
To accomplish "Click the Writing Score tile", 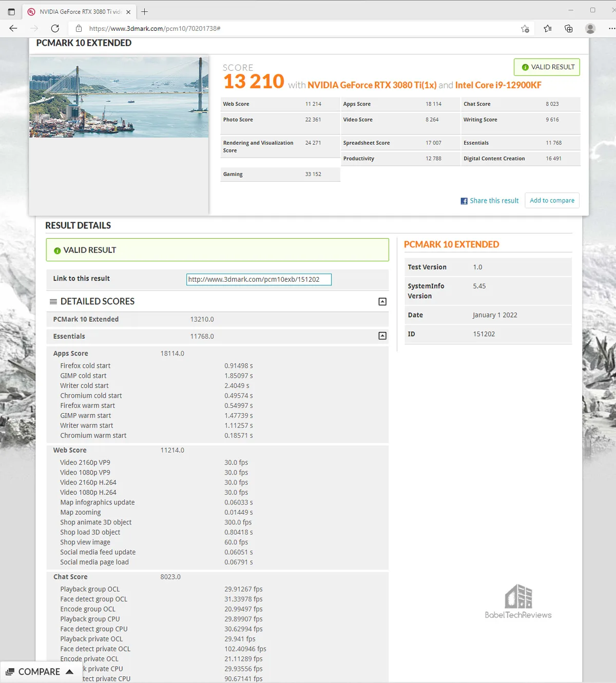I will pyautogui.click(x=521, y=124).
